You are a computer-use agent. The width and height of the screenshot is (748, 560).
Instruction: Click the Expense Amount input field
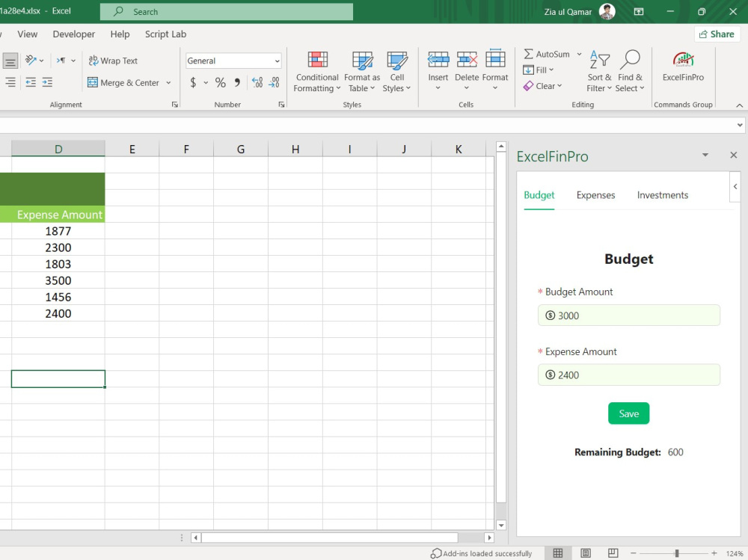pos(628,375)
